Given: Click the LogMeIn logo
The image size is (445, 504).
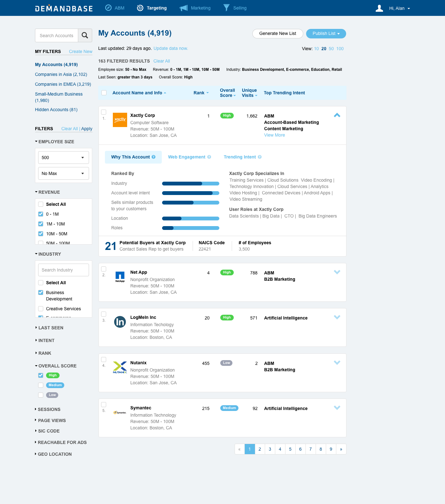Looking at the screenshot, I should point(120,322).
